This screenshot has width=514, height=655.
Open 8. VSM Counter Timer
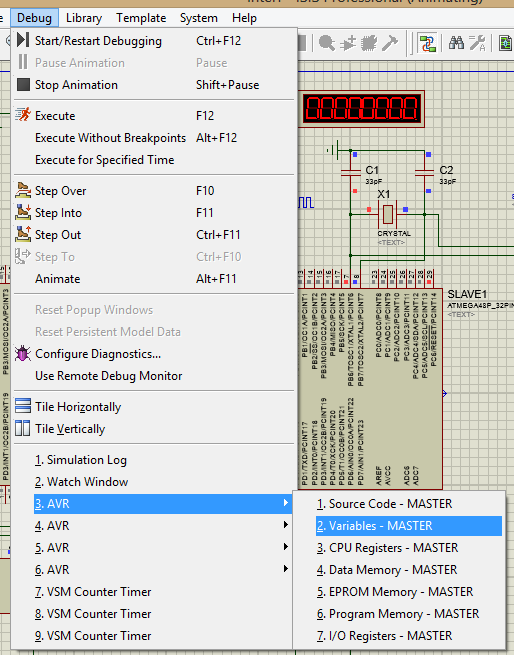(x=154, y=614)
